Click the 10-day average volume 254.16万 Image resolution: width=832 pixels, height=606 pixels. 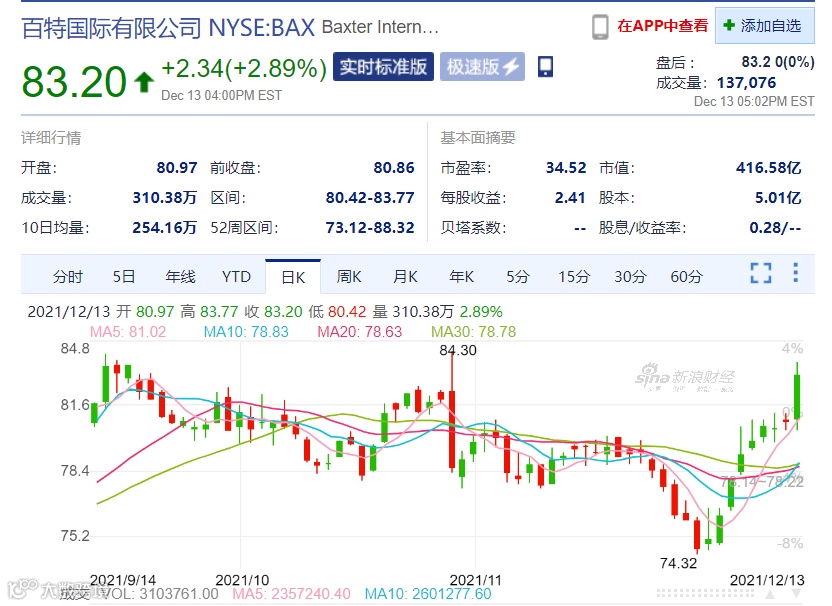pyautogui.click(x=164, y=228)
